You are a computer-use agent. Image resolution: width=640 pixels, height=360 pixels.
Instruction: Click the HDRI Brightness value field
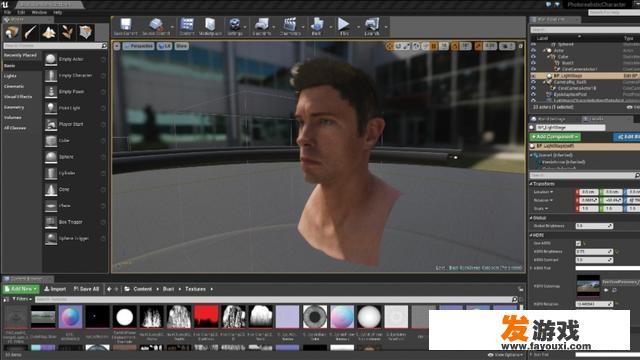pyautogui.click(x=594, y=251)
